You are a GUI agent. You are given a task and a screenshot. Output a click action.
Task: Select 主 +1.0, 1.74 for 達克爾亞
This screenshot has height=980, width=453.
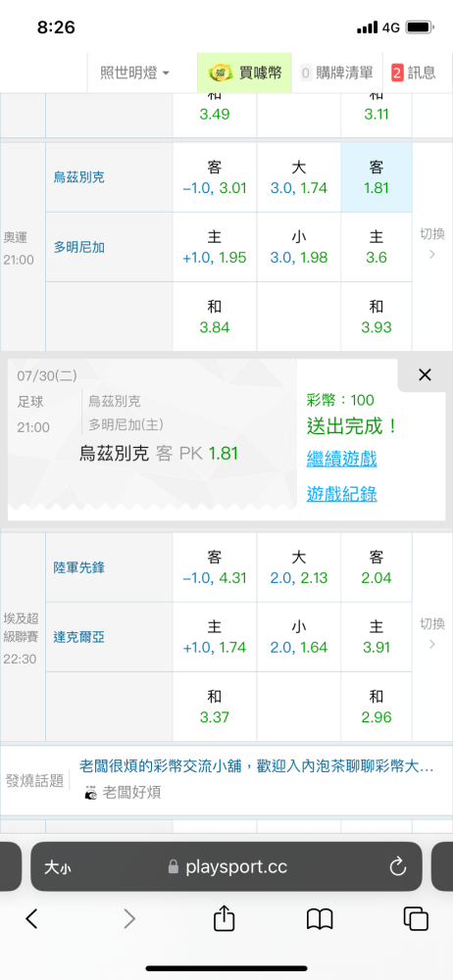(215, 638)
